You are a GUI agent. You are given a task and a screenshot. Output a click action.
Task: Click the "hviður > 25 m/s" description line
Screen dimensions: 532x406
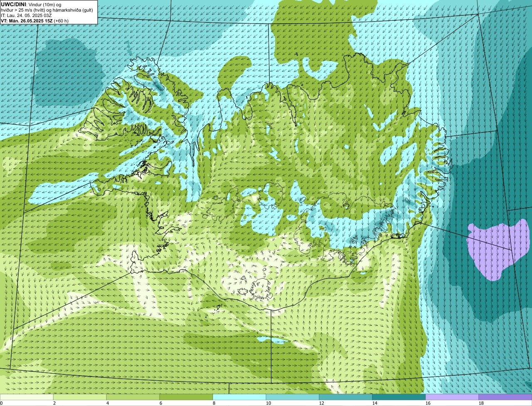(x=47, y=10)
